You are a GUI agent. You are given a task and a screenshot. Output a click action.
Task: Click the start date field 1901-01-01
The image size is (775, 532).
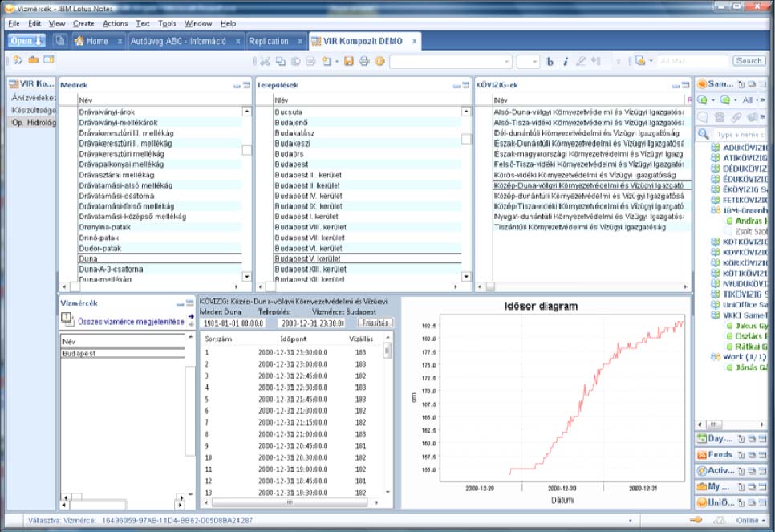(233, 323)
